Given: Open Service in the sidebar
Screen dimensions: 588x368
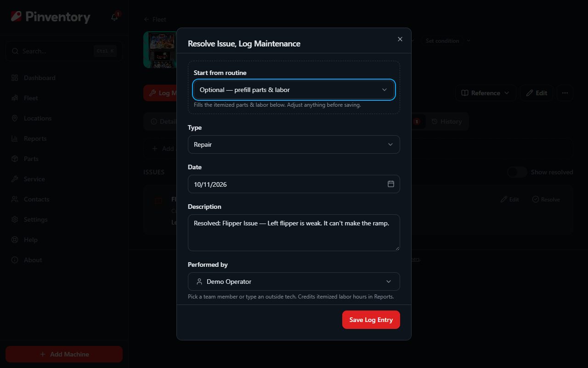Looking at the screenshot, I should click(x=64, y=179).
